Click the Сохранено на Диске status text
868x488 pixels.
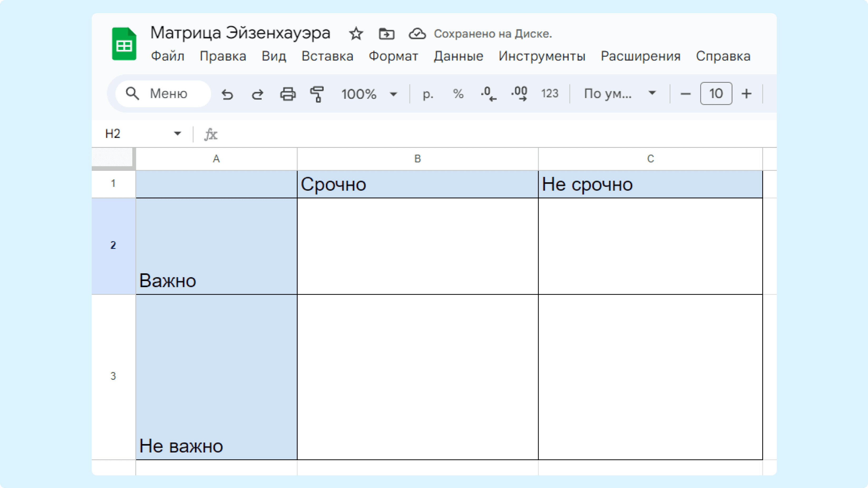pos(492,34)
